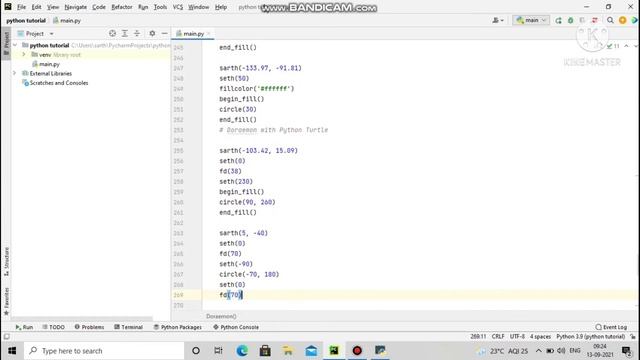
Task: Open the VCS menu
Action: 178,7
